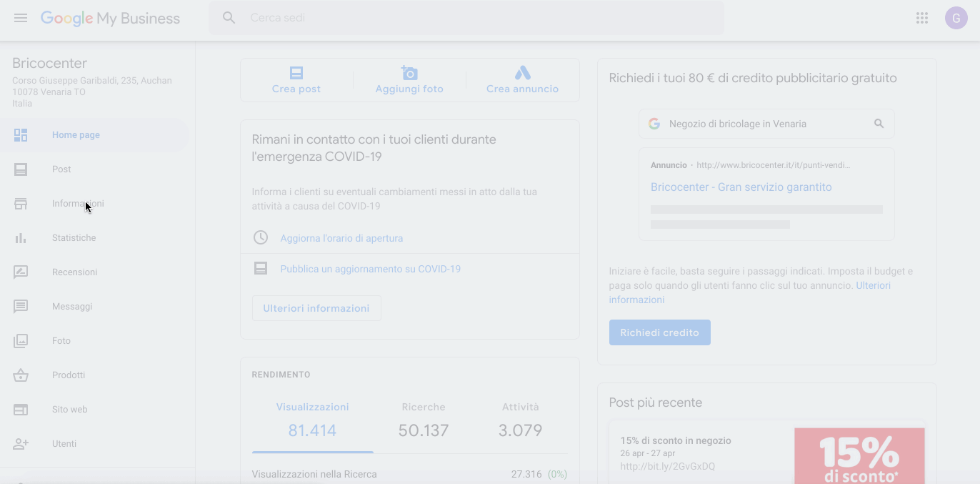Viewport: 980px width, 484px height.
Task: Open Pubblica un aggiornamento su COVID-19 link
Action: pos(371,269)
